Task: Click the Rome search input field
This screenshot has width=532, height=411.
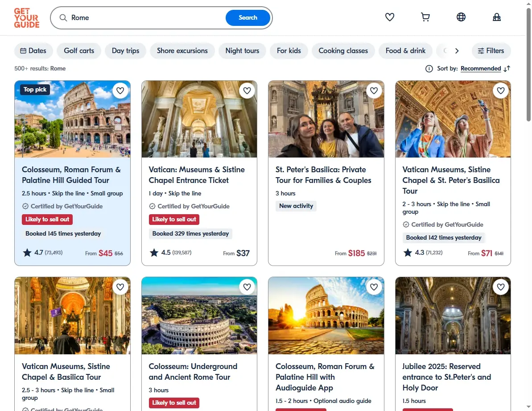Action: 146,18
